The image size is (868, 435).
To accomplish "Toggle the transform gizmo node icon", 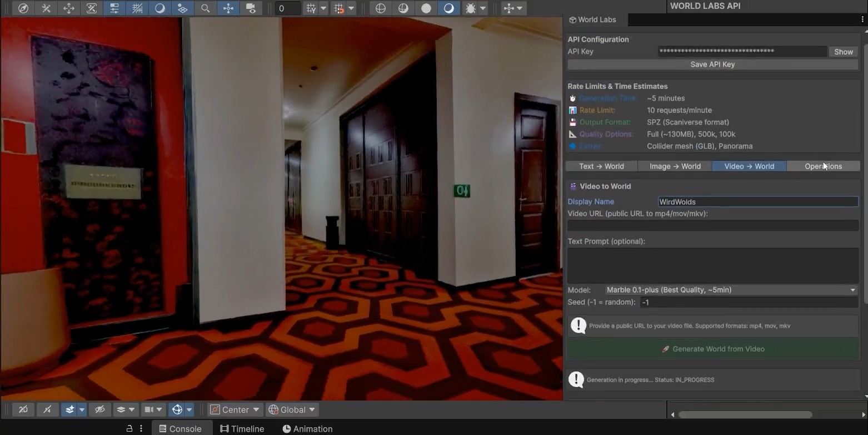I will pyautogui.click(x=228, y=8).
